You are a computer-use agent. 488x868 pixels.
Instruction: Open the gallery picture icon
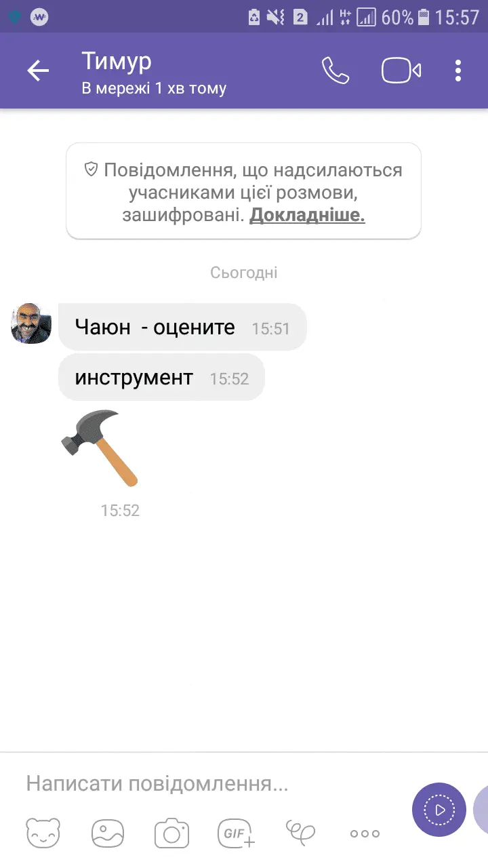pos(108,833)
